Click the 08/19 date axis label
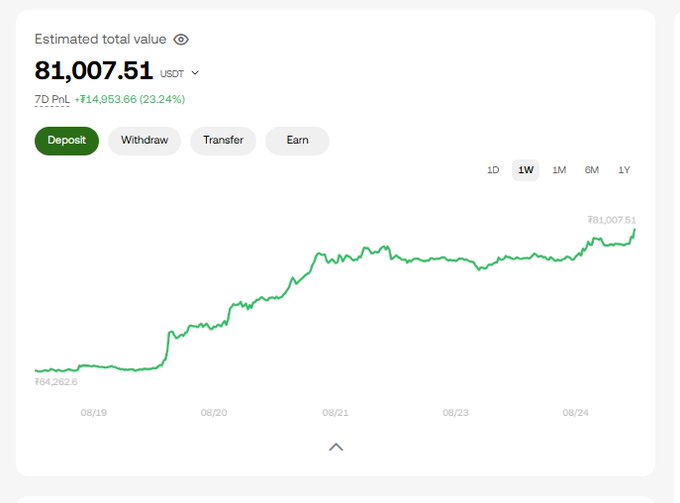This screenshot has width=680, height=503. [x=94, y=413]
